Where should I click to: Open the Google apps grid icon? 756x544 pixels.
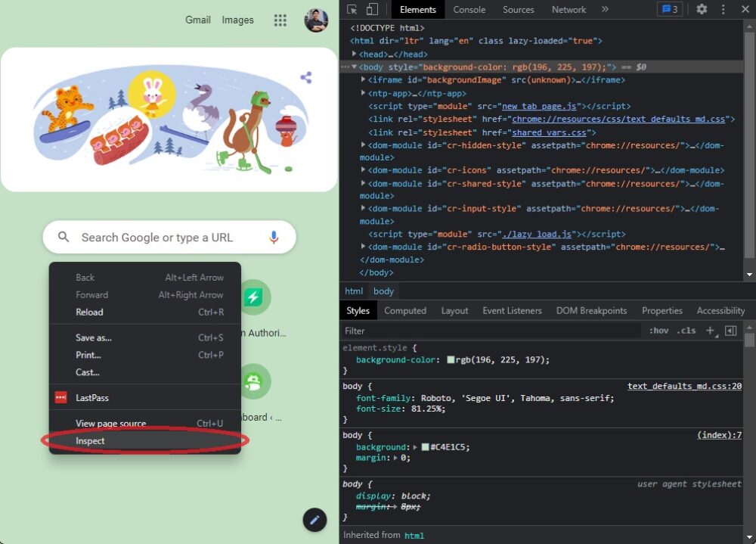coord(280,20)
